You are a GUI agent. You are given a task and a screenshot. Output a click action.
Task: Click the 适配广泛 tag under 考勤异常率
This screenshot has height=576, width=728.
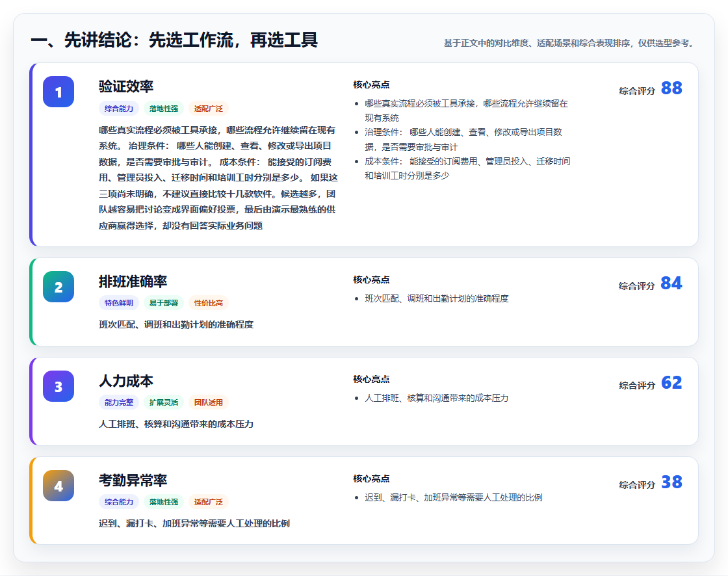(x=209, y=502)
